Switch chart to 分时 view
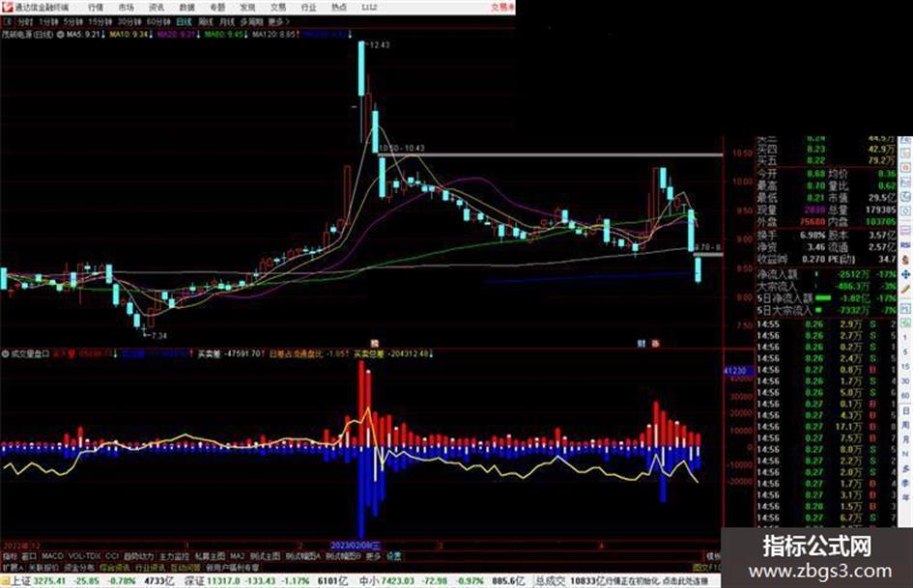This screenshot has width=913, height=588. (24, 21)
